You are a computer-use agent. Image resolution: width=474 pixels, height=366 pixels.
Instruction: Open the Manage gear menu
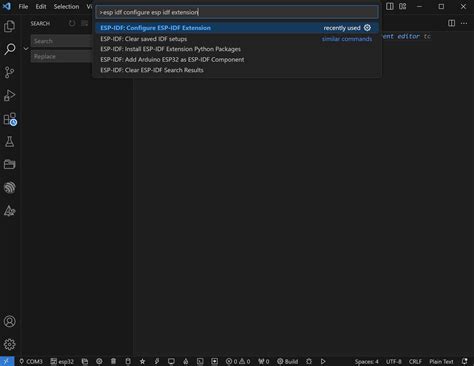click(10, 344)
